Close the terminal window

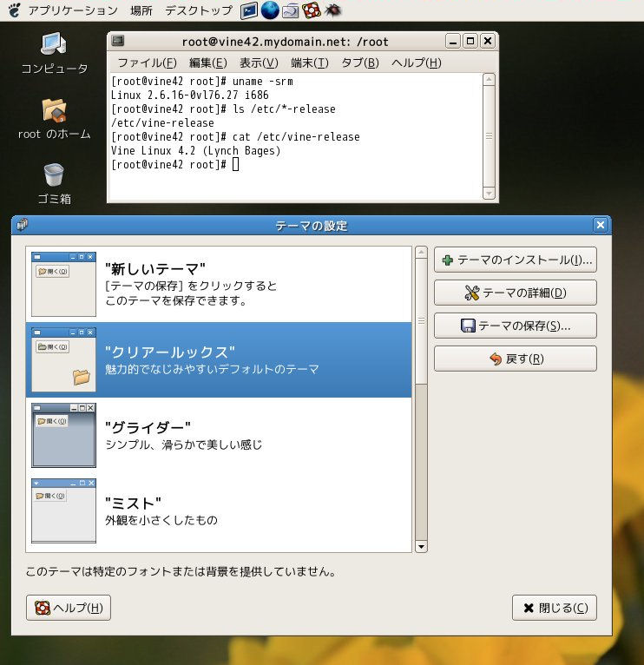[488, 41]
